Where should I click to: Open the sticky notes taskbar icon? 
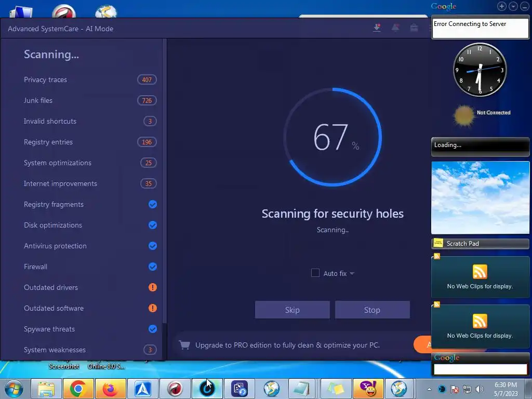(335, 389)
